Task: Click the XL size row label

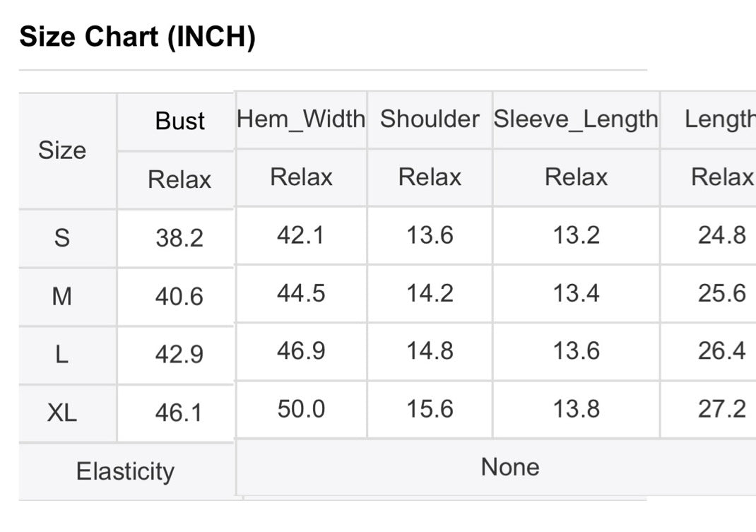Action: [62, 413]
